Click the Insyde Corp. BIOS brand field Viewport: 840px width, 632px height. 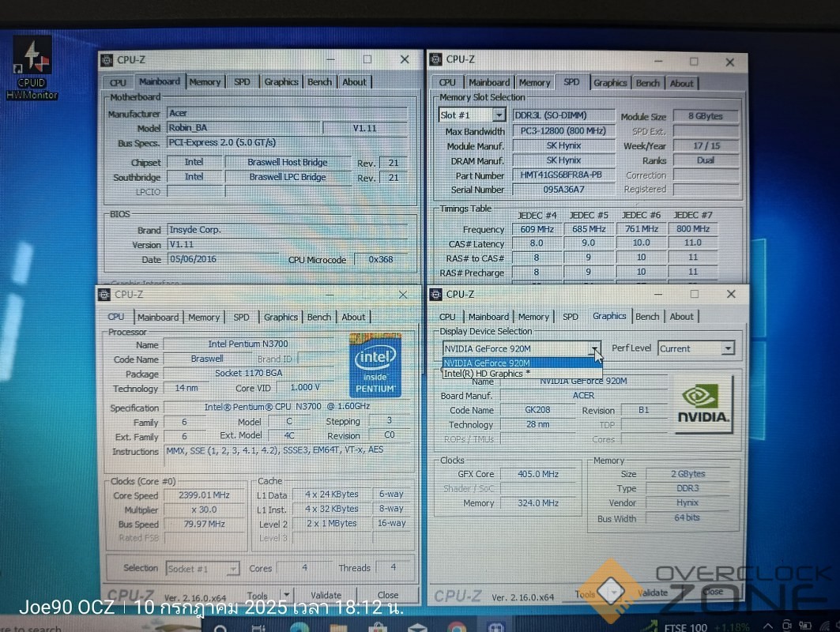coord(287,230)
